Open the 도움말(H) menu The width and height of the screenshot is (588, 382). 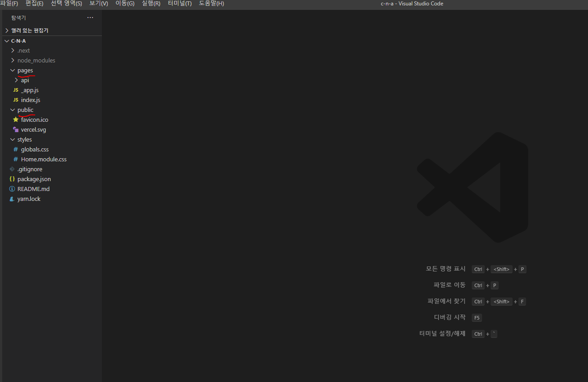coord(211,4)
